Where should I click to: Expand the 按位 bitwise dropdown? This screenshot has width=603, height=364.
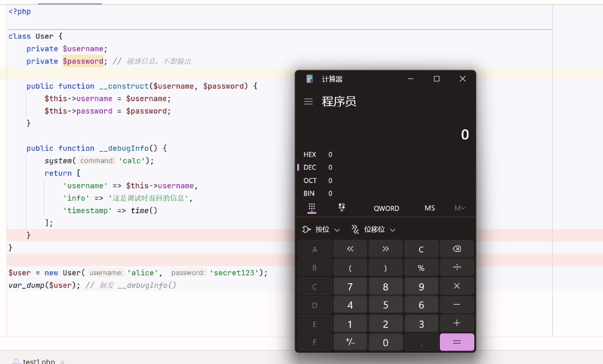point(321,230)
